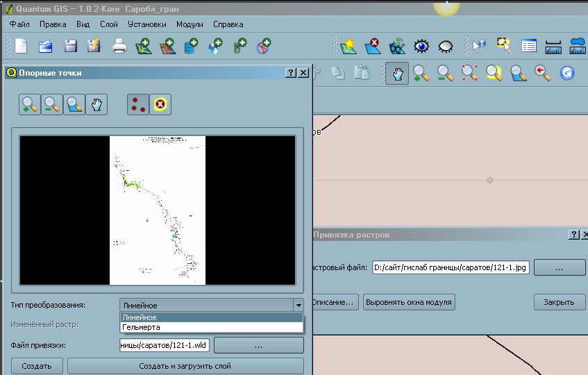Click the Add Raster Layer icon
Screen dimensions: 588x375
[167, 47]
